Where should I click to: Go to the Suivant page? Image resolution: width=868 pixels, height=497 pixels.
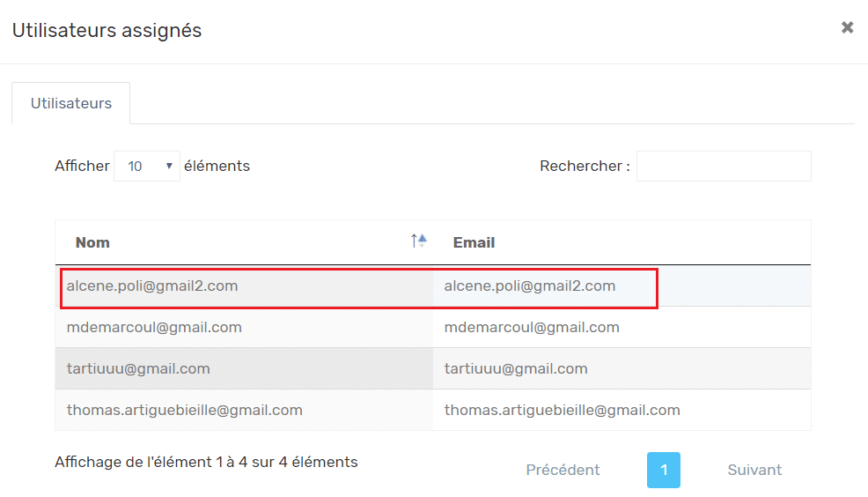tap(754, 470)
